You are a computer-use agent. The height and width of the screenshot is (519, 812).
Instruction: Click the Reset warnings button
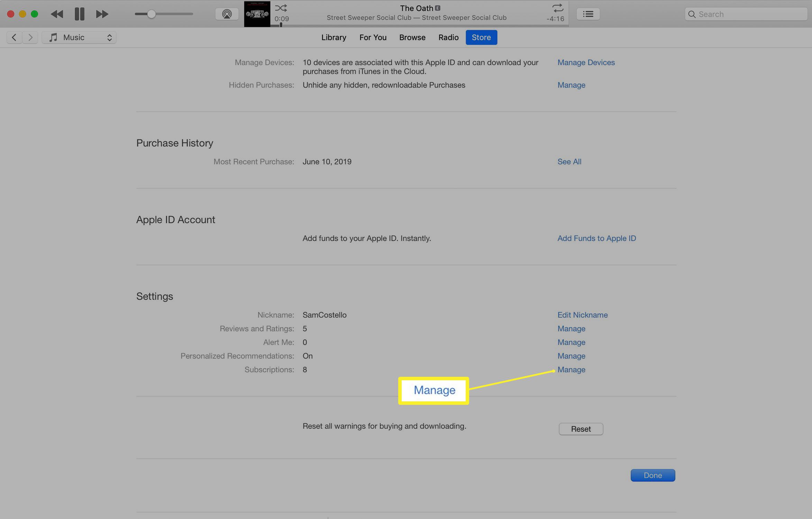click(x=581, y=429)
